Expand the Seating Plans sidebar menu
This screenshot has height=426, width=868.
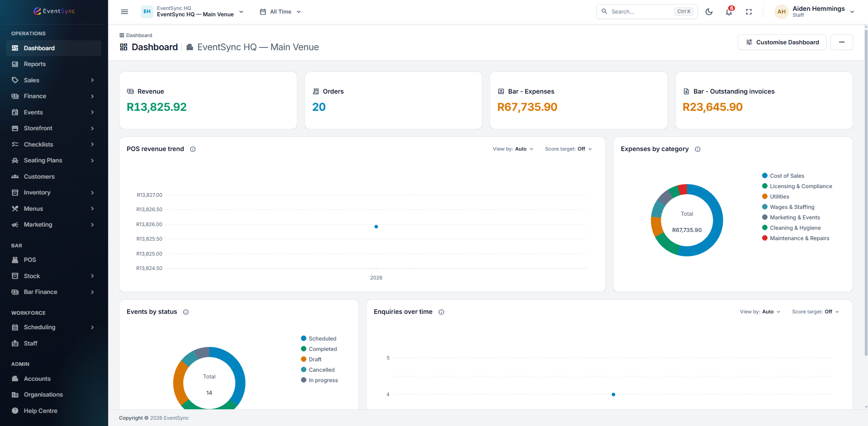53,161
